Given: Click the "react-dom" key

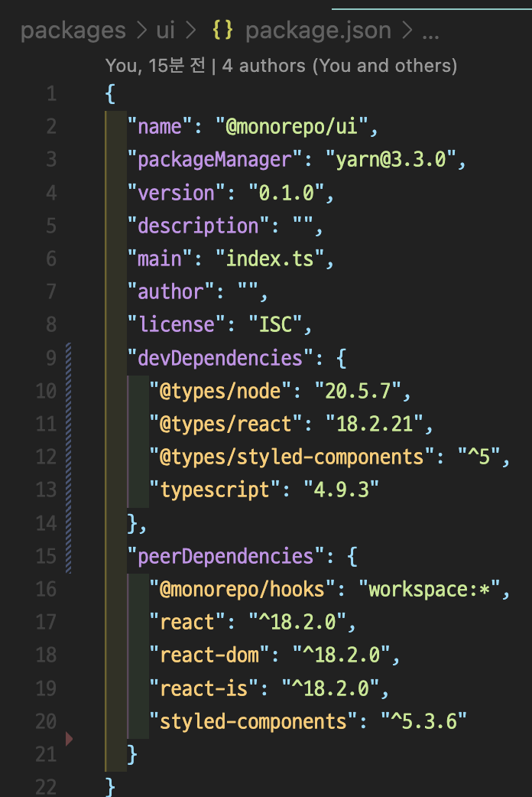Looking at the screenshot, I should tap(209, 655).
